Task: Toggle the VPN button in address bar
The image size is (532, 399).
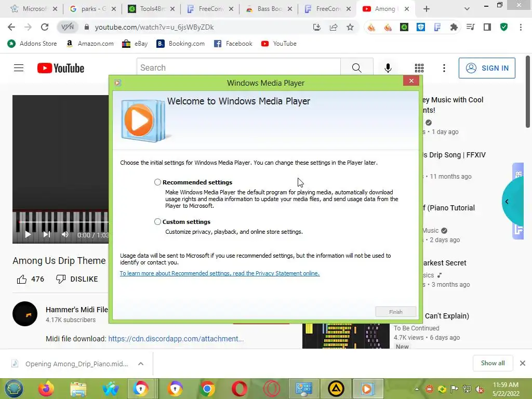Action: point(67,27)
